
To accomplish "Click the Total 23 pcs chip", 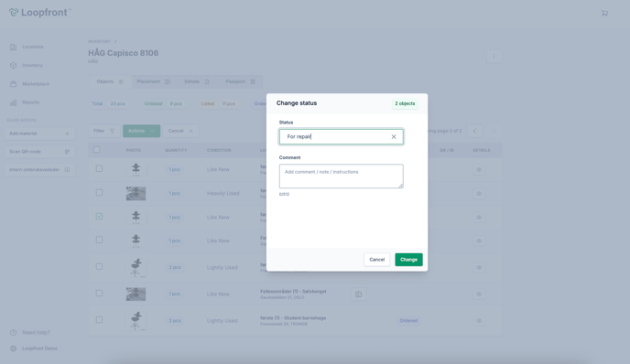I will pos(109,103).
